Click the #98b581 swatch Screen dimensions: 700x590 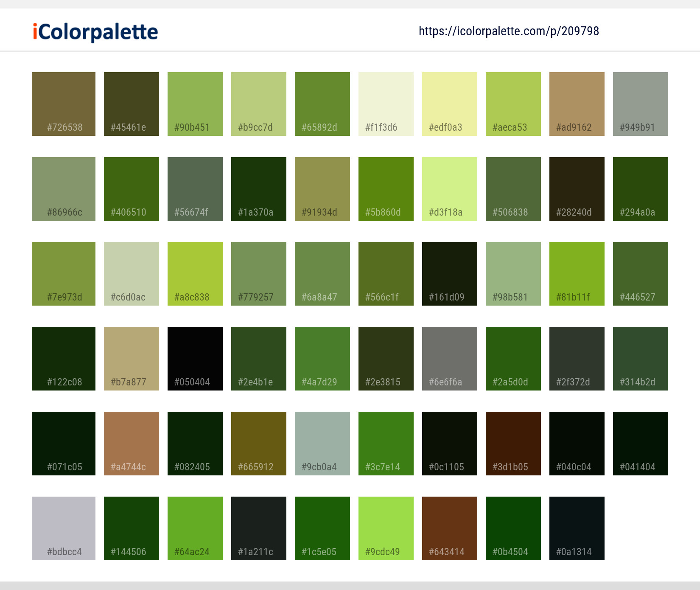click(x=513, y=274)
